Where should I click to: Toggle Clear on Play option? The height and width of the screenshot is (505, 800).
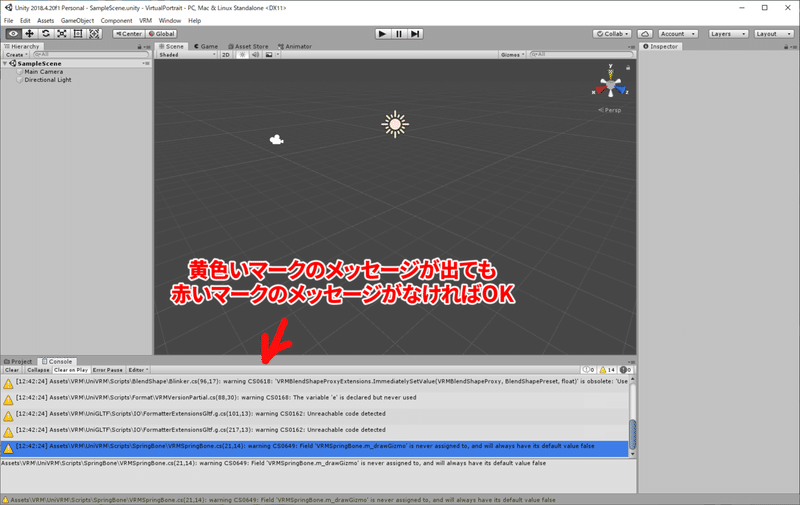[71, 370]
